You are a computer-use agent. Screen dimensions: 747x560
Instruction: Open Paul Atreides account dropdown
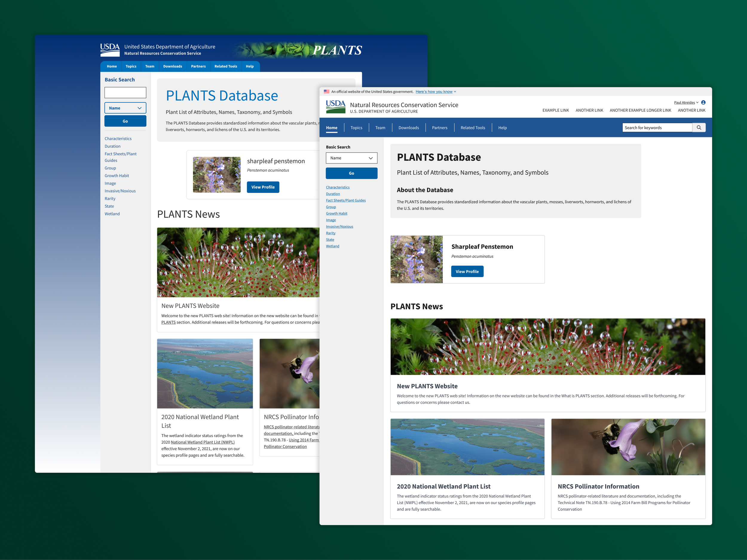tap(686, 103)
